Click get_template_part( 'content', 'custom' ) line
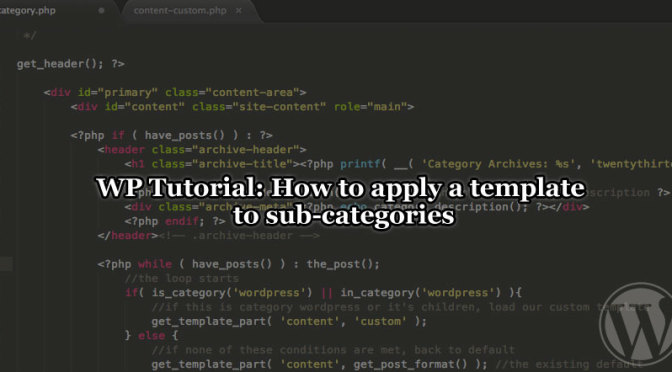This screenshot has height=372, width=672. pos(289,321)
